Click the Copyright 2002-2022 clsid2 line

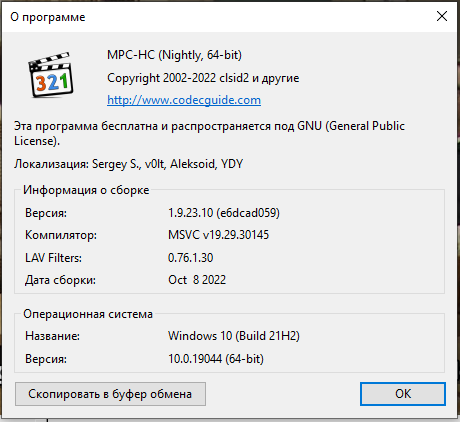(x=203, y=78)
